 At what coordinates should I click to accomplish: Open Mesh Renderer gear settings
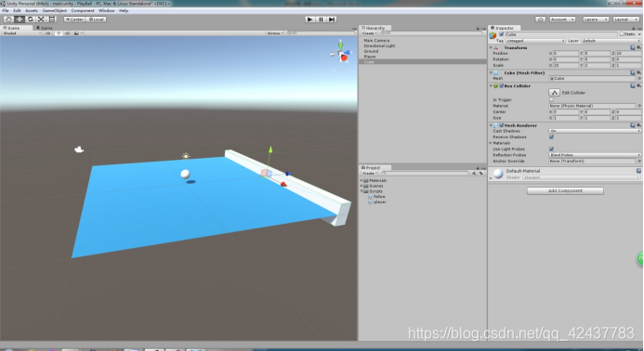point(638,125)
